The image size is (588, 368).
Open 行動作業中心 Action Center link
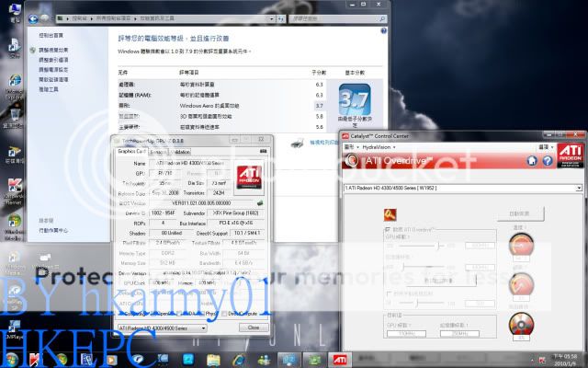53,230
